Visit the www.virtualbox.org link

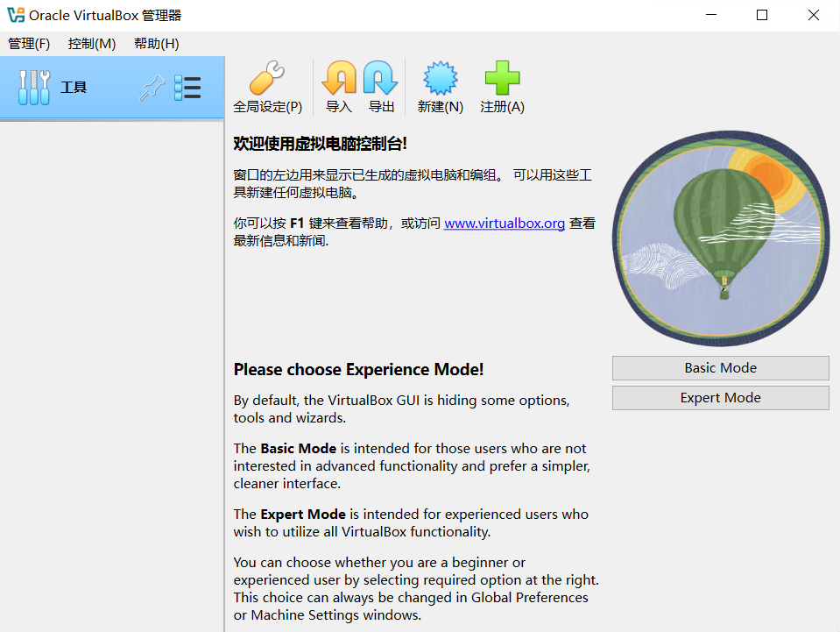(x=505, y=223)
